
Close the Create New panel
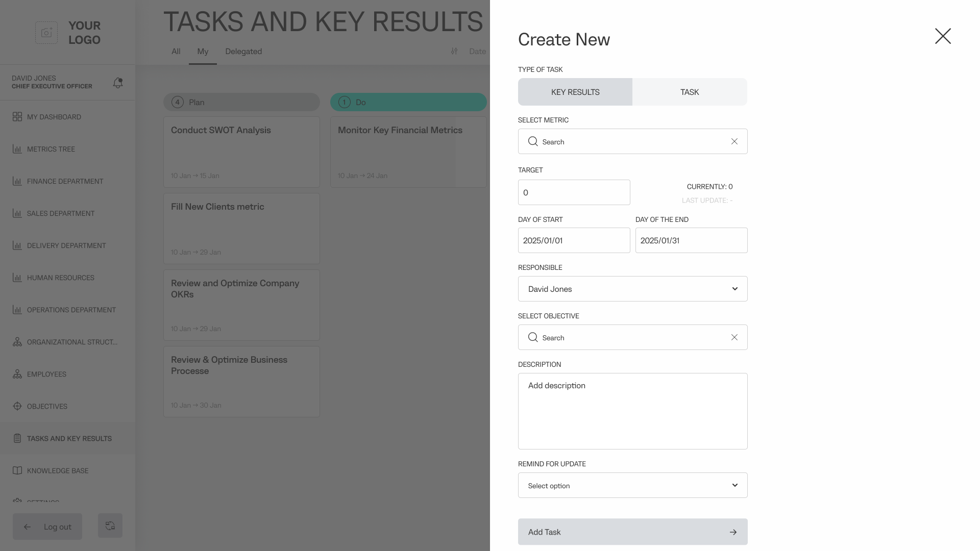pos(943,36)
